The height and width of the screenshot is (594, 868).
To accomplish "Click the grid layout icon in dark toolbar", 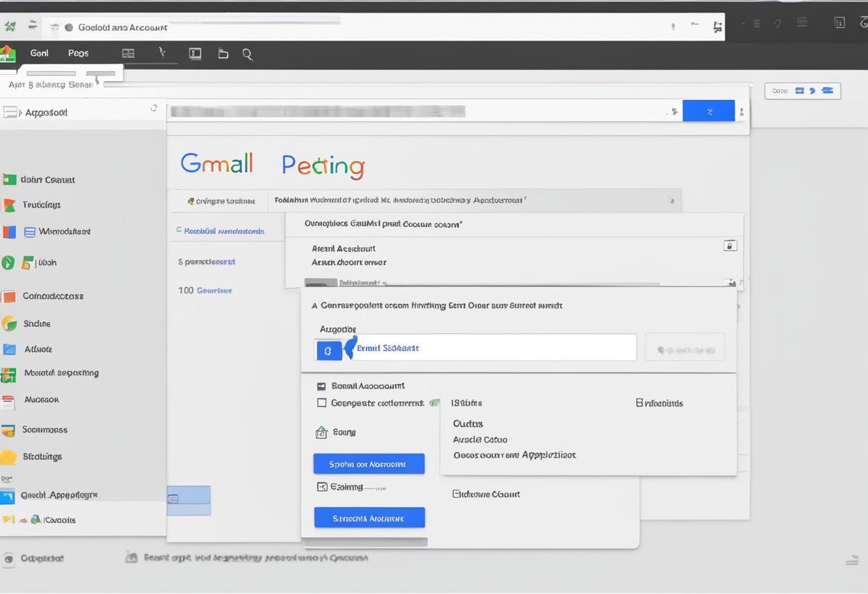I will [128, 54].
